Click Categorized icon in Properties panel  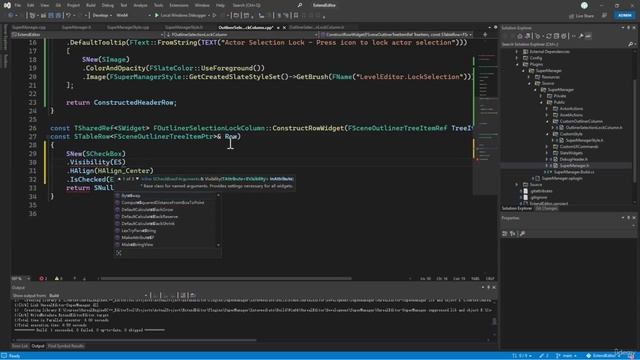[505, 233]
